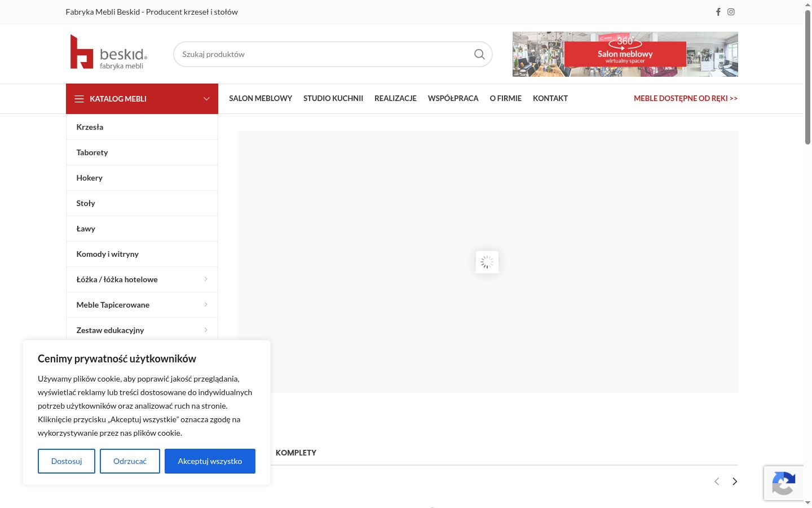The image size is (812, 508).
Task: Open the Współpraca menu item
Action: point(453,98)
